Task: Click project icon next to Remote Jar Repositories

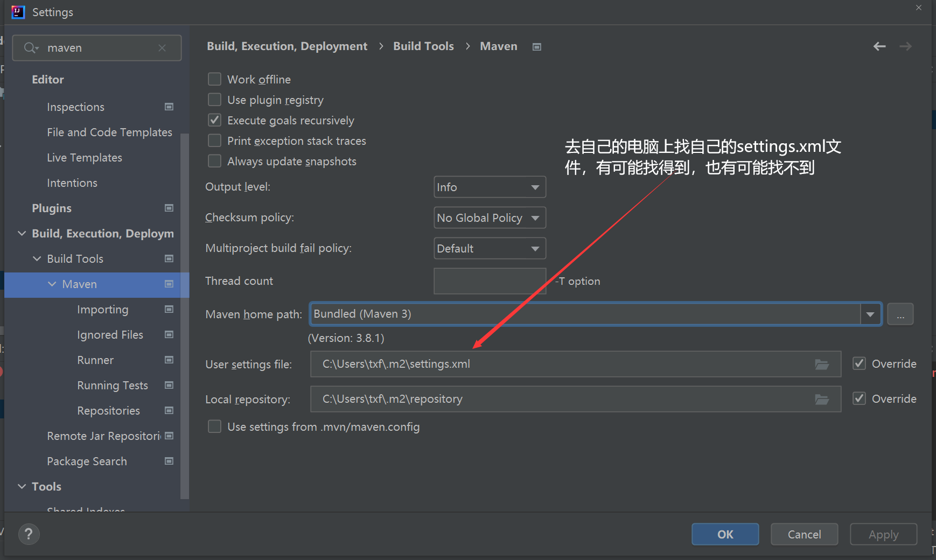Action: [169, 436]
